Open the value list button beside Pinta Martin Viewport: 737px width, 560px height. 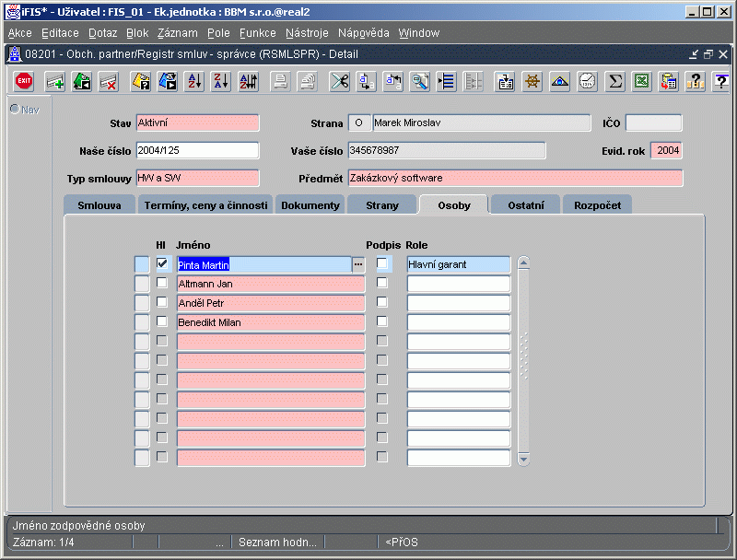coord(358,264)
